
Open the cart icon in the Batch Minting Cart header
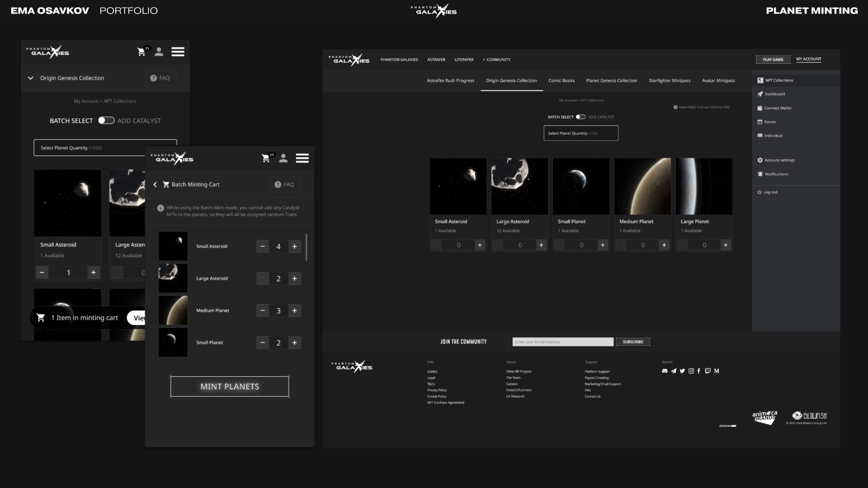tap(266, 158)
